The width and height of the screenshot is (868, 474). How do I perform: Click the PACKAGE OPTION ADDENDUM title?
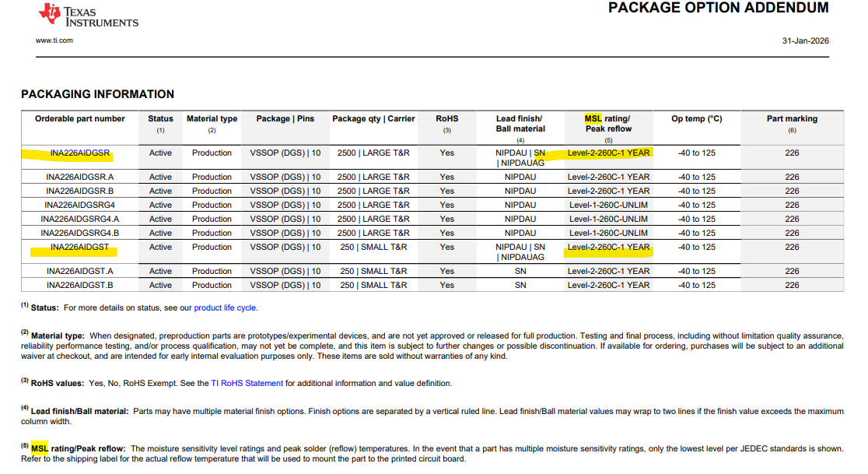tap(719, 8)
